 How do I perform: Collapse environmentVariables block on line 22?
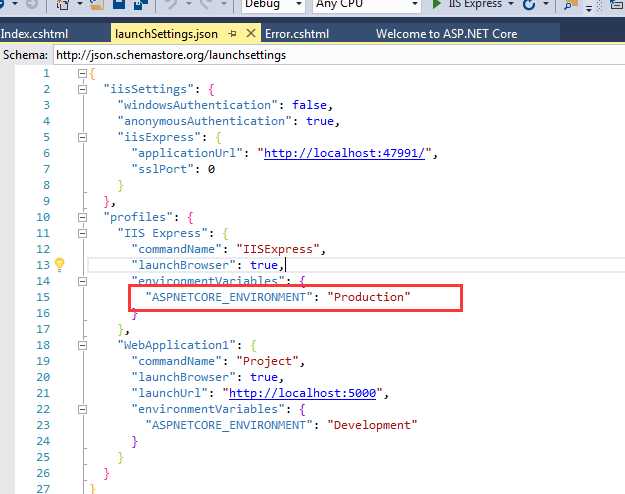click(83, 409)
